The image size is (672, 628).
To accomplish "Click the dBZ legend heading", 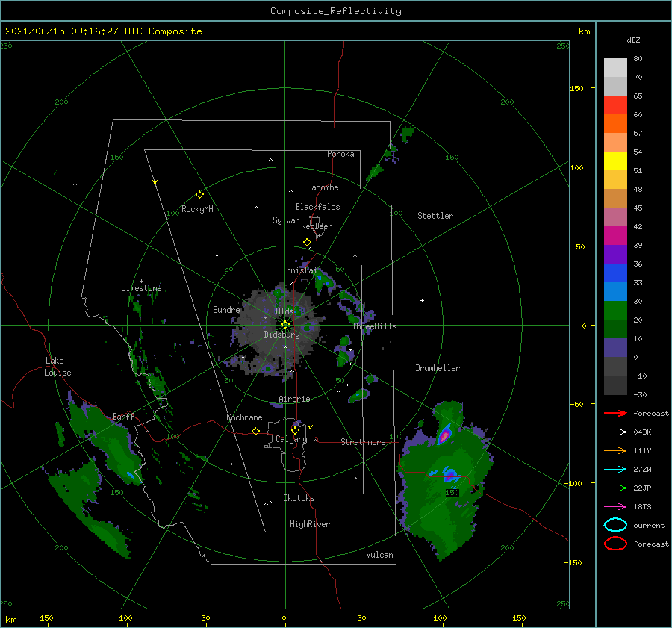I will click(633, 40).
